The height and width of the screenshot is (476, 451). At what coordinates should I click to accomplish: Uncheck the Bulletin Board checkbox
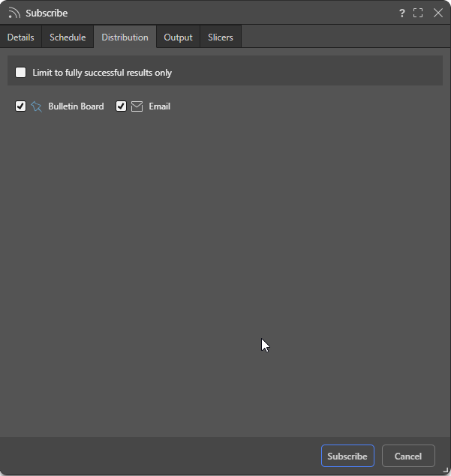(21, 106)
